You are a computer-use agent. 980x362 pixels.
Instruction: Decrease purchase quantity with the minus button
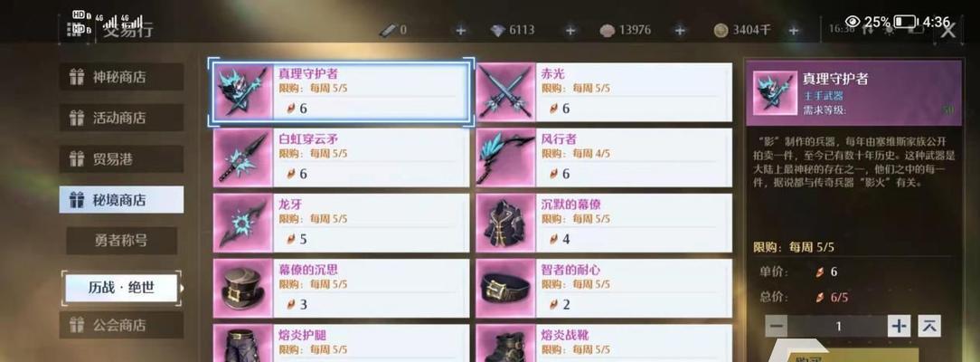pos(777,326)
